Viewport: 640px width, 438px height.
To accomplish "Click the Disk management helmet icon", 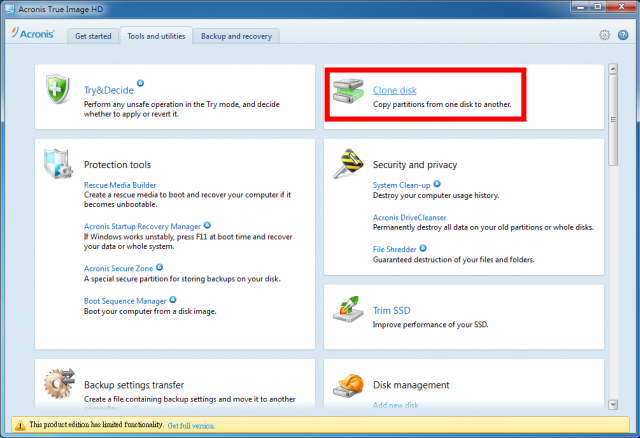I will point(348,385).
